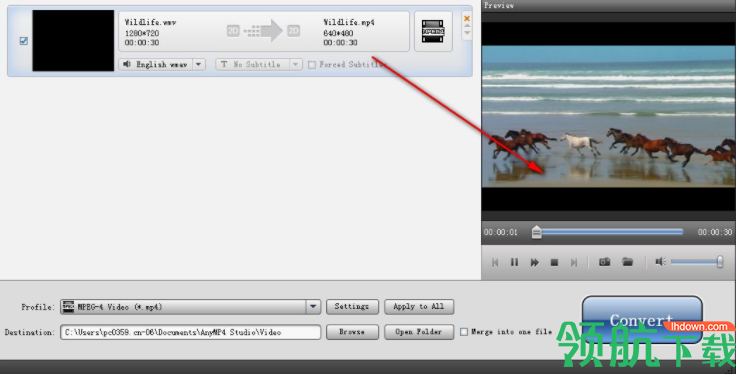Fast forward the preview video
This screenshot has width=736, height=374.
(x=535, y=262)
